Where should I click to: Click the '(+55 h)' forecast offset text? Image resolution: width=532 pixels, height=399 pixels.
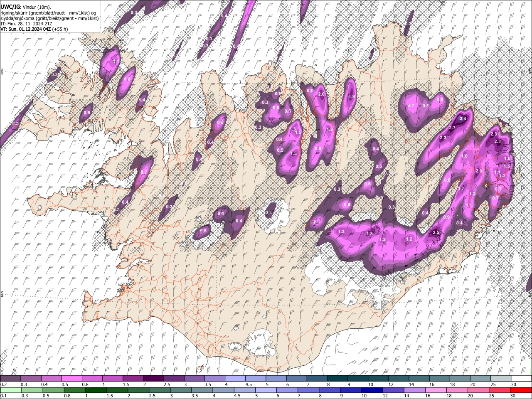60,29
